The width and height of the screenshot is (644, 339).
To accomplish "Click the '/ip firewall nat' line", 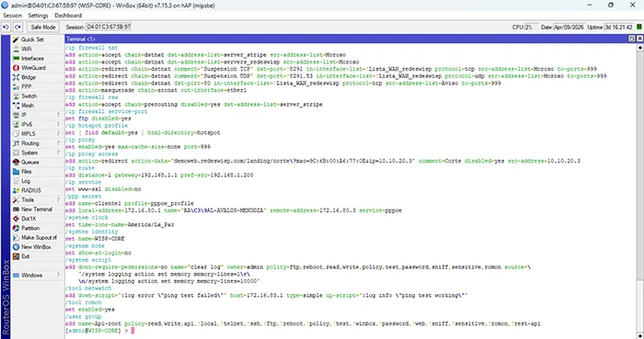I will [91, 48].
